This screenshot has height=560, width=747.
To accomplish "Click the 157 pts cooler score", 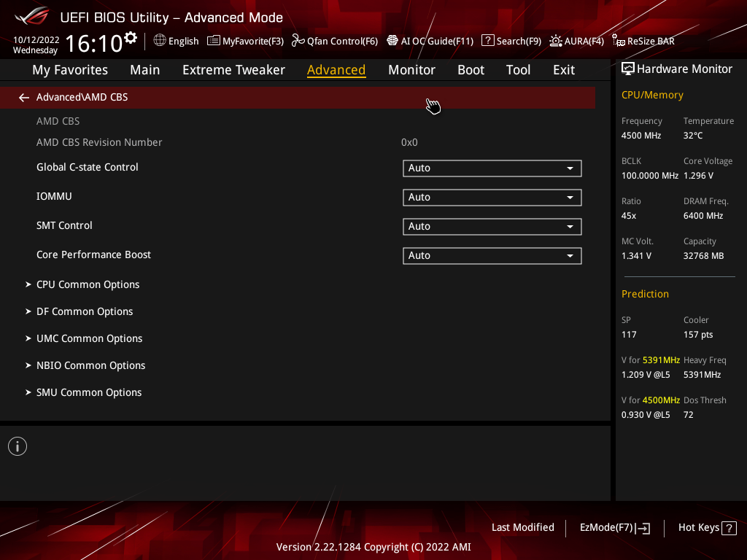I will 698,335.
